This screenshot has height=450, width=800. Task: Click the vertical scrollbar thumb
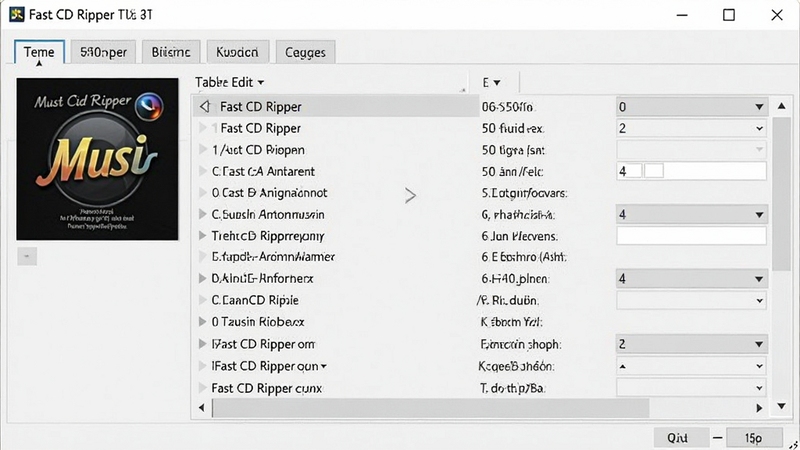point(782,194)
